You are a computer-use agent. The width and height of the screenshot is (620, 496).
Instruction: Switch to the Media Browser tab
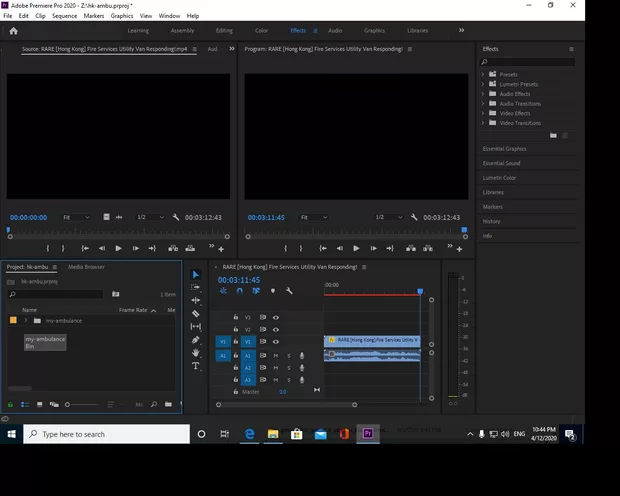point(86,267)
